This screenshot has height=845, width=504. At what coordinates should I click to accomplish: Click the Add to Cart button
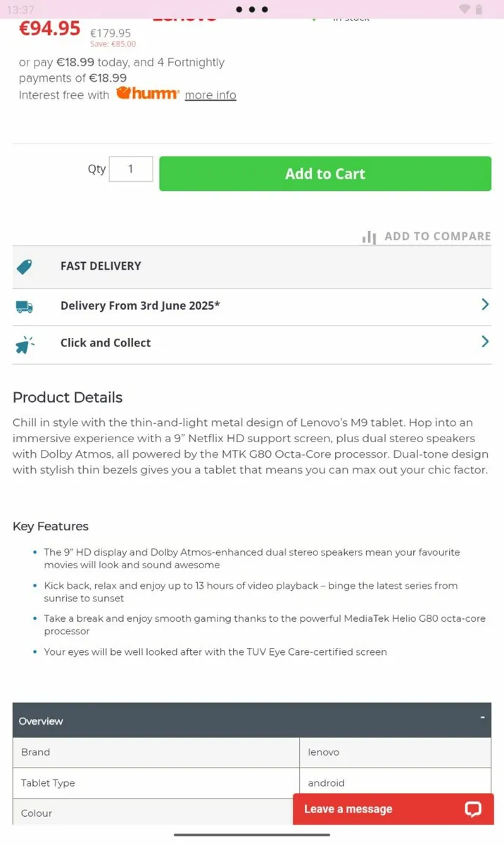tap(325, 174)
